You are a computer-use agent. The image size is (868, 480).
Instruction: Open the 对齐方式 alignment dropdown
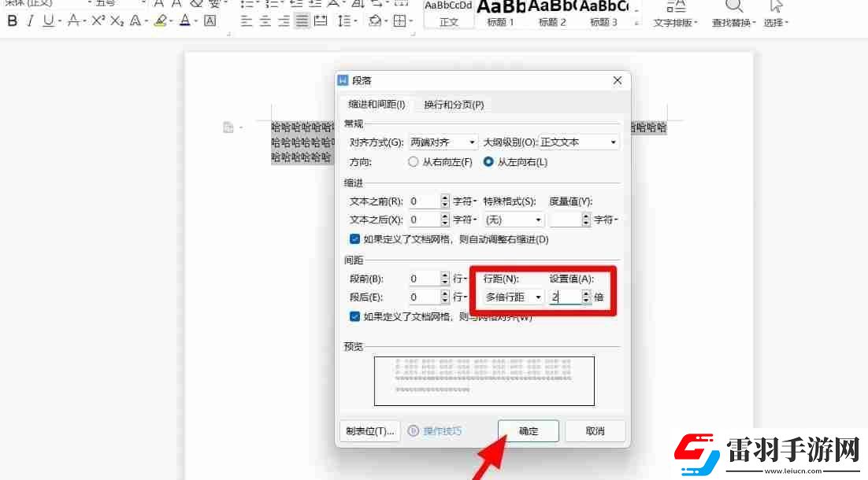pyautogui.click(x=443, y=142)
